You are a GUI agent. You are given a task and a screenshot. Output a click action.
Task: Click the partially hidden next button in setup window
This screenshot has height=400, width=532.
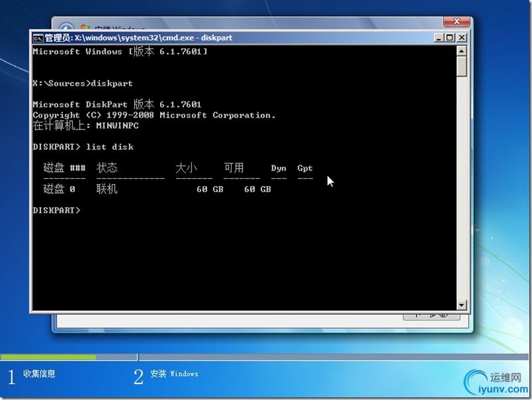click(431, 316)
